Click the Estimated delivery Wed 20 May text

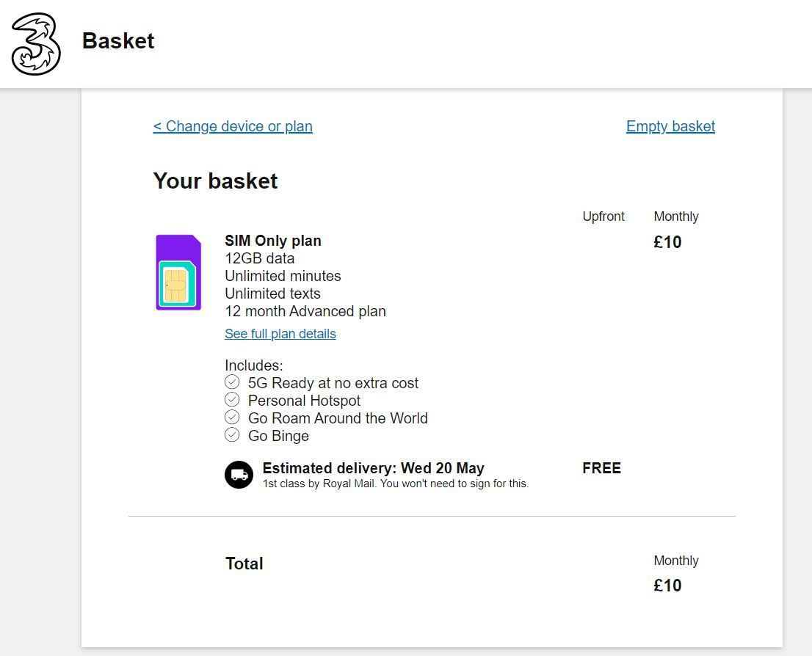tap(374, 468)
